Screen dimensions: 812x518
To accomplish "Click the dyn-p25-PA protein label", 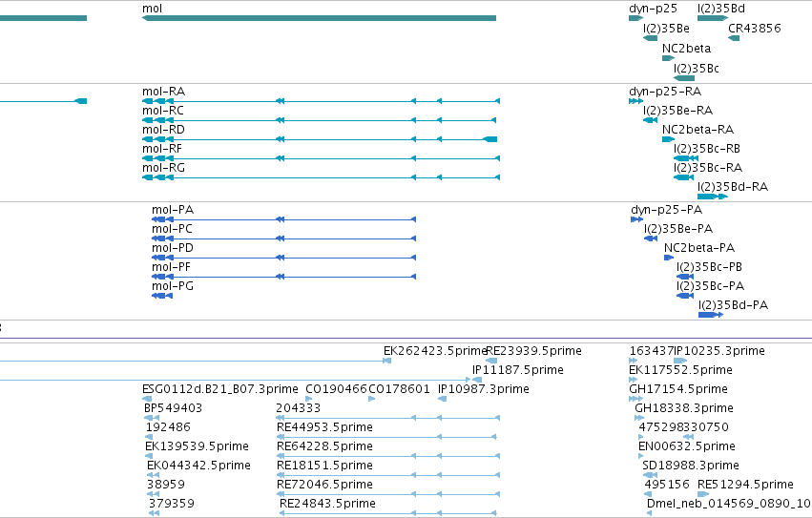I will coord(666,210).
